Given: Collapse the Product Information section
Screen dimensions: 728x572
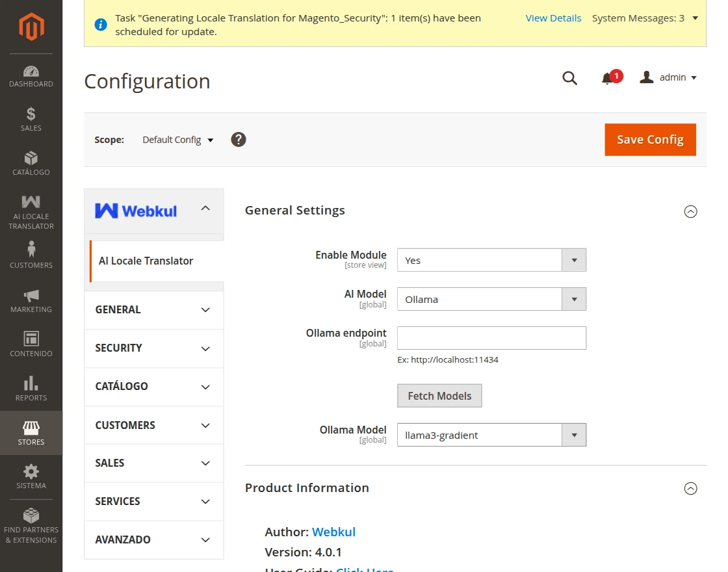Looking at the screenshot, I should click(690, 489).
